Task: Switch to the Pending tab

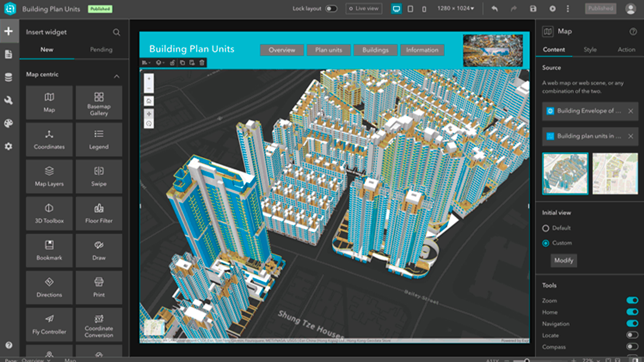Action: 101,50
